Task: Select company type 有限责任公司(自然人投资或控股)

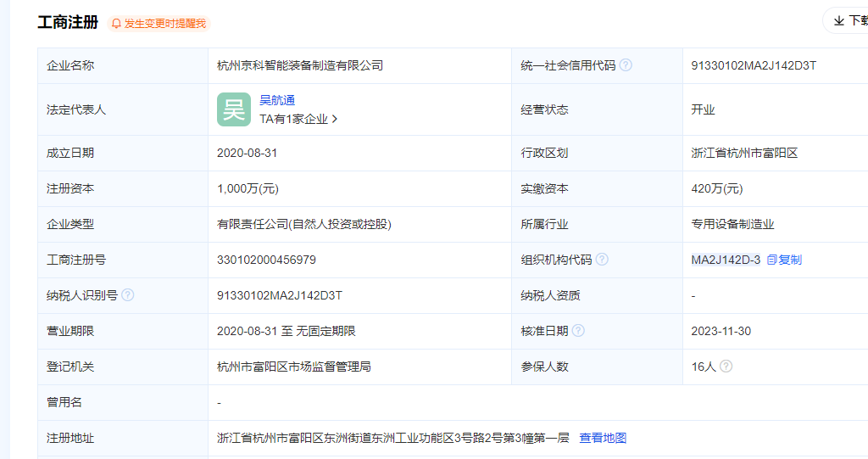Action: (304, 225)
